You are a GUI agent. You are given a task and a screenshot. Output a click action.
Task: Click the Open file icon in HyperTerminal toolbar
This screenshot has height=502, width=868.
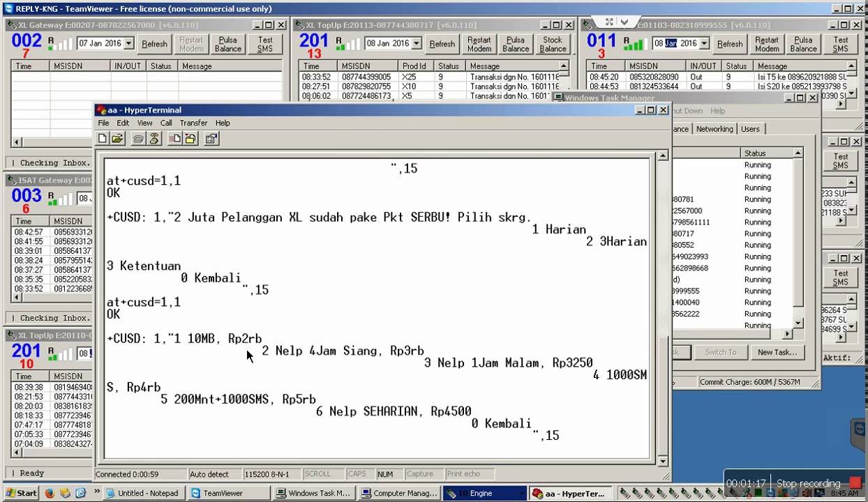[117, 139]
